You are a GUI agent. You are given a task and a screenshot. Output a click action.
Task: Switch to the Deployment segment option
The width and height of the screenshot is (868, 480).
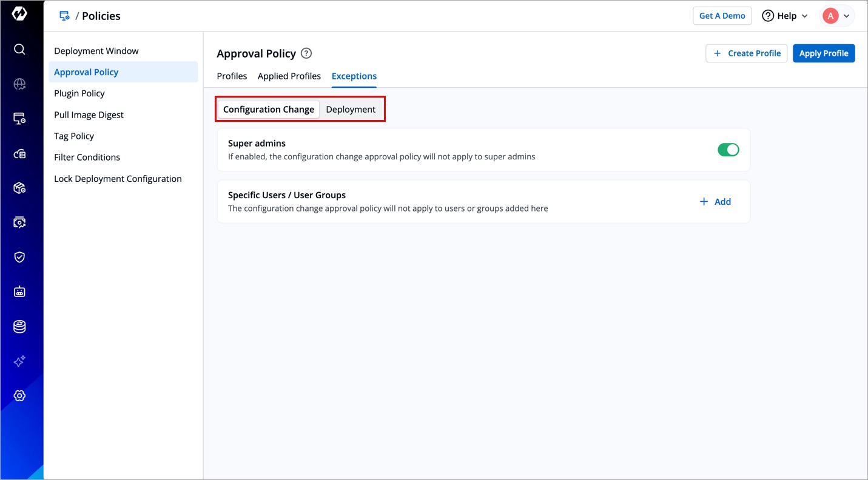[x=351, y=110]
